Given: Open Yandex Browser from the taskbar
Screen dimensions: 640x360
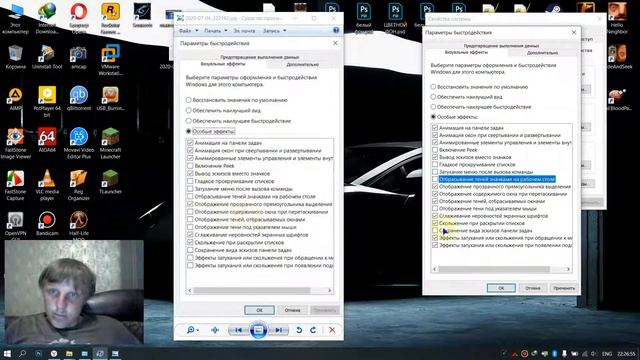Looking at the screenshot, I should coord(54,353).
